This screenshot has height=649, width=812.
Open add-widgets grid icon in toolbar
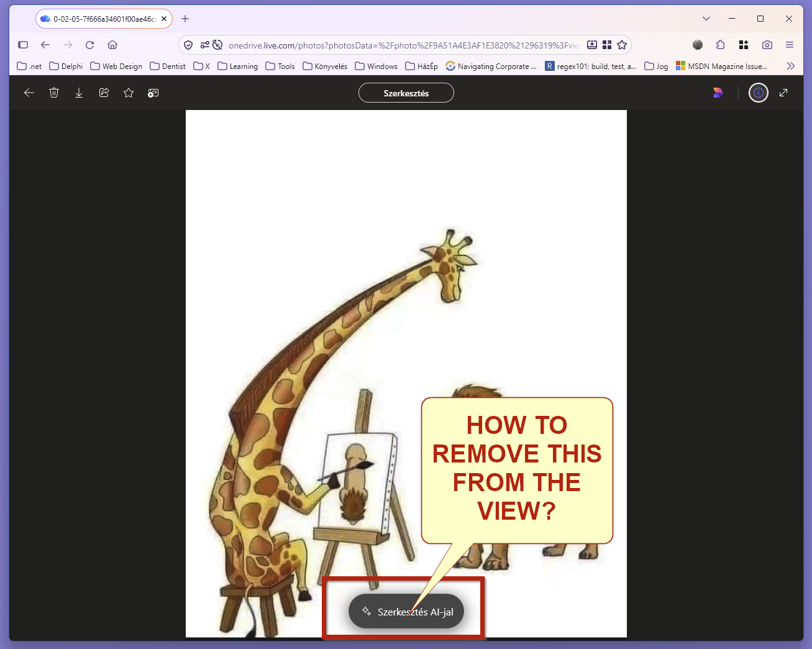[744, 45]
